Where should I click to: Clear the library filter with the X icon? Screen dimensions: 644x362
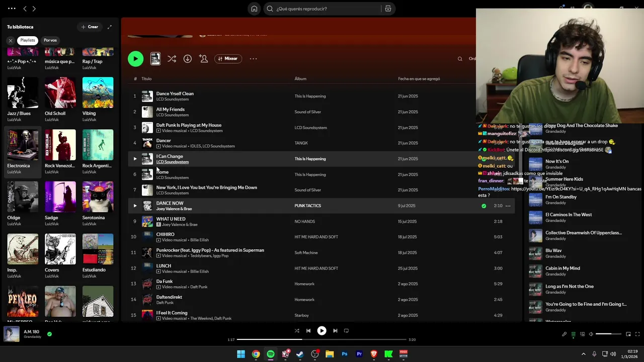click(x=10, y=40)
